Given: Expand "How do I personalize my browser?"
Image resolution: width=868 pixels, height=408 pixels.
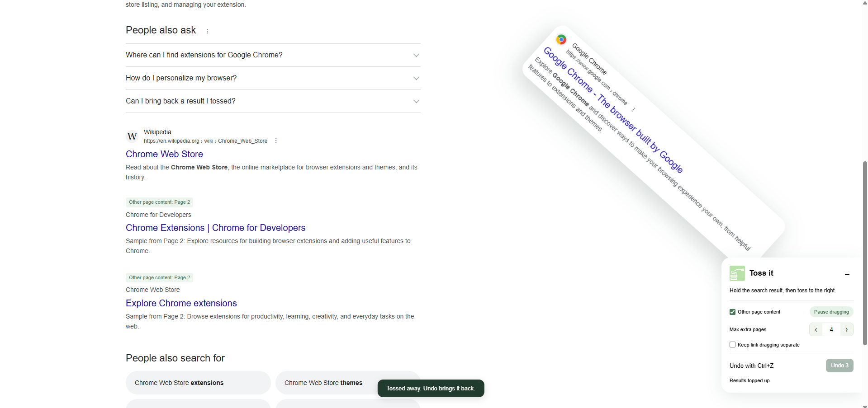Looking at the screenshot, I should click(x=273, y=78).
